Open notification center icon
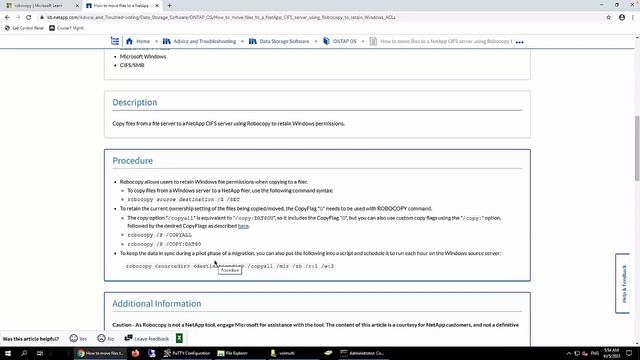The image size is (640, 360). [629, 353]
